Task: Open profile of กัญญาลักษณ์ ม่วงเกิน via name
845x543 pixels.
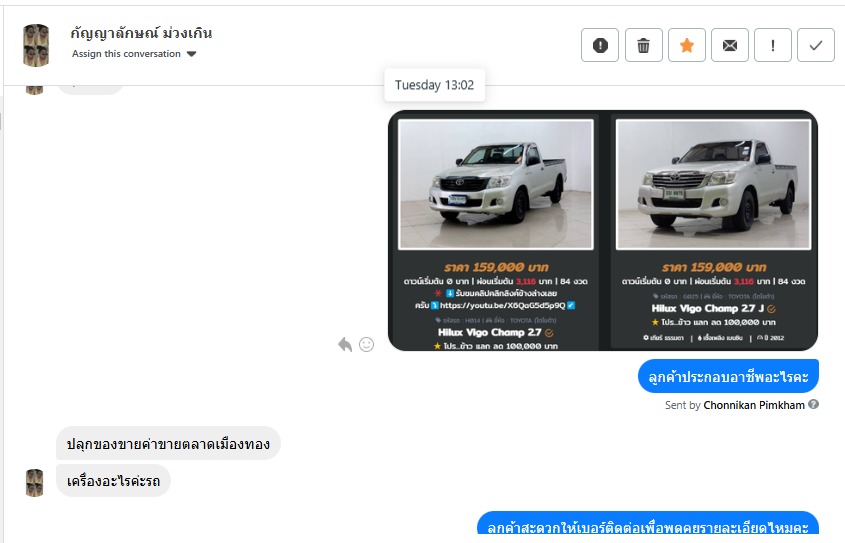Action: 141,33
